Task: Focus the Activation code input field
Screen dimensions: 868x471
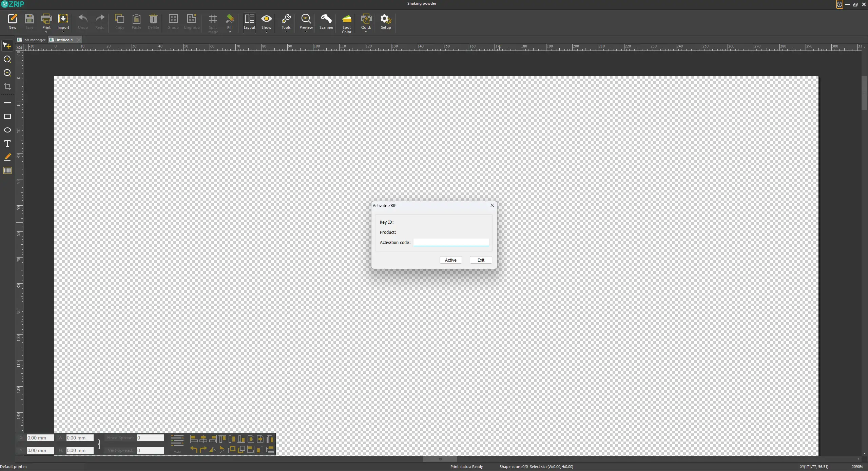Action: (x=451, y=243)
